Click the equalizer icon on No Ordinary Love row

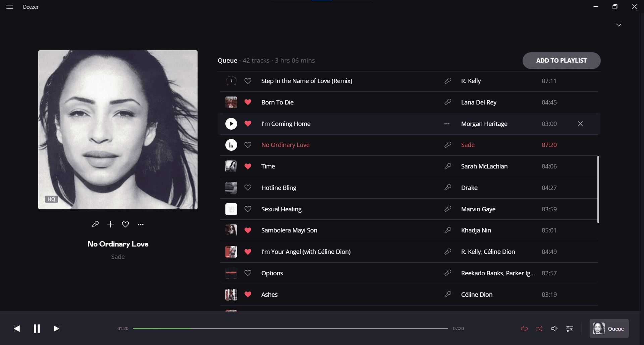point(231,145)
